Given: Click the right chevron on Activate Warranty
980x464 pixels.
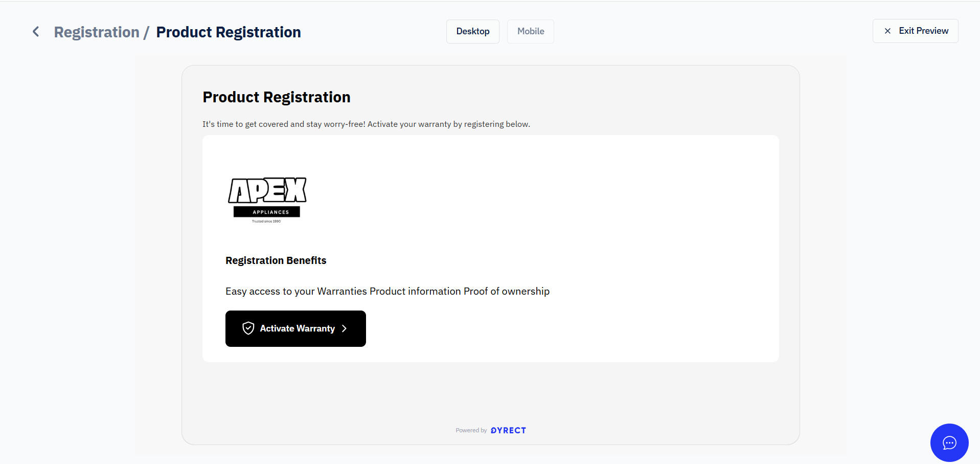Looking at the screenshot, I should 344,328.
